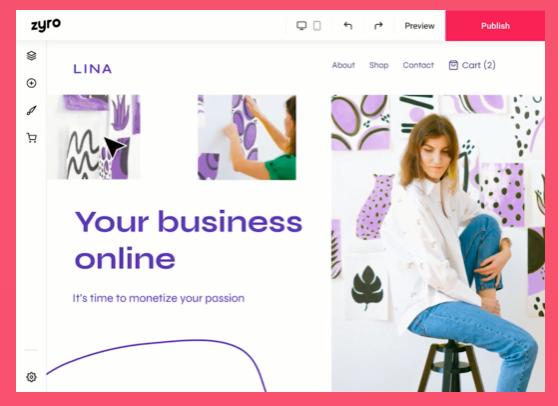The height and width of the screenshot is (406, 558).
Task: Open the settings gear icon
Action: click(31, 377)
